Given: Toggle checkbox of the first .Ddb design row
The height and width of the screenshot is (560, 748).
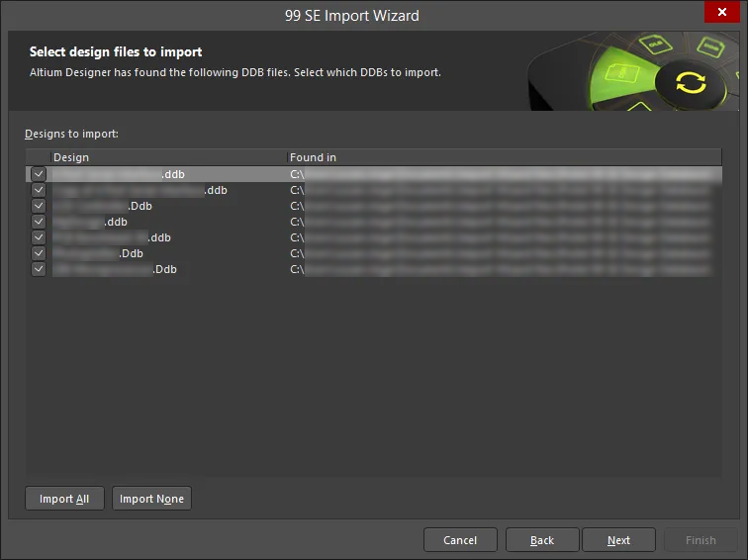Looking at the screenshot, I should (39, 206).
